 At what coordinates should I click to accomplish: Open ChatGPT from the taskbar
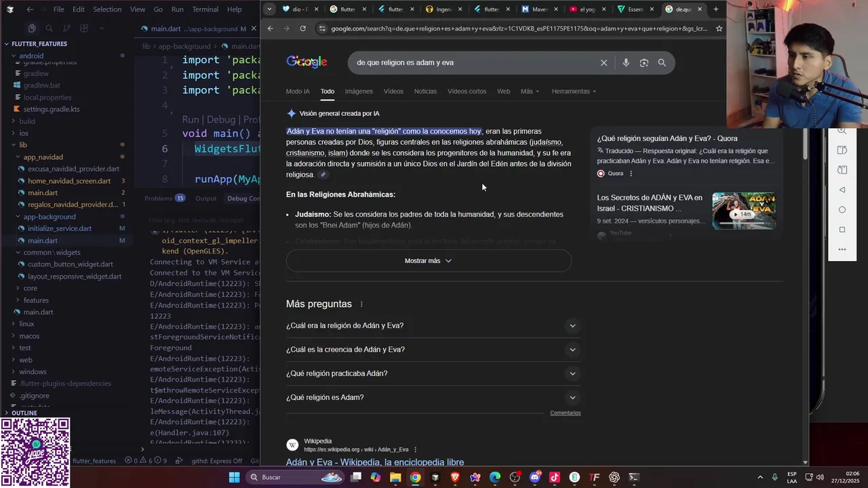(614, 477)
